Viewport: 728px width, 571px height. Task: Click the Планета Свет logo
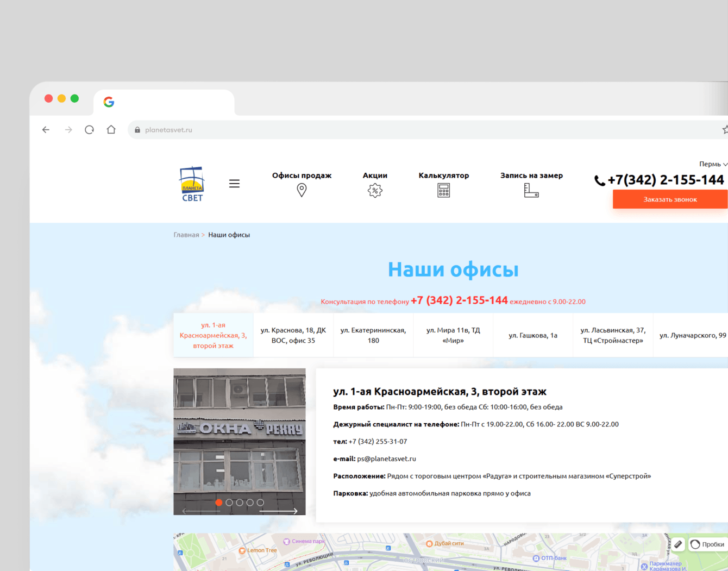tap(192, 184)
